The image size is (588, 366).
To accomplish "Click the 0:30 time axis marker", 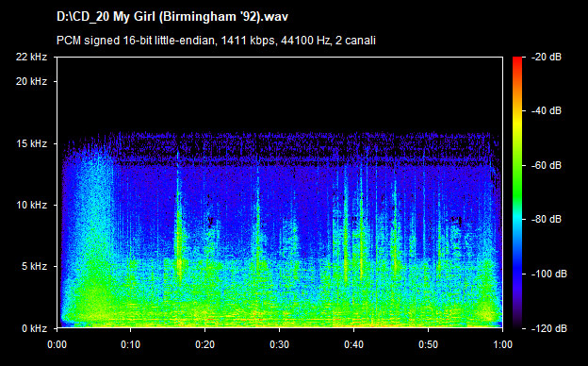I will coord(279,344).
